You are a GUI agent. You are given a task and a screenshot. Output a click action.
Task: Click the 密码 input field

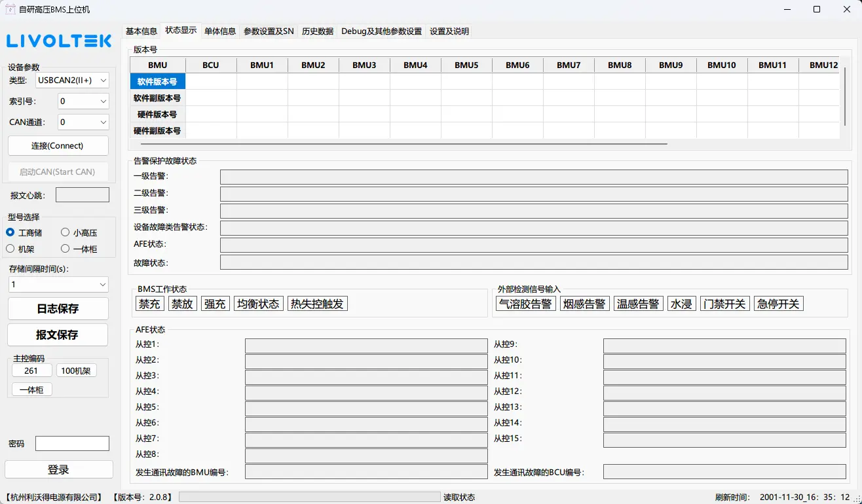(x=72, y=443)
